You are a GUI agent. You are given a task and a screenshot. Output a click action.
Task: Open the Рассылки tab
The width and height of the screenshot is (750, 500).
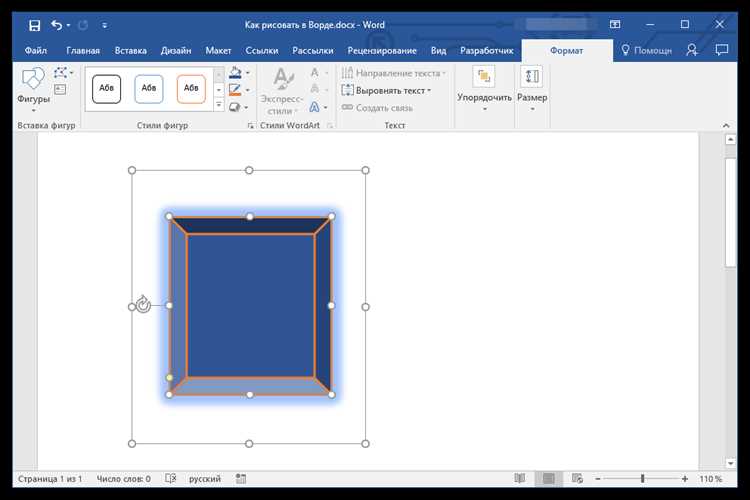pyautogui.click(x=313, y=50)
